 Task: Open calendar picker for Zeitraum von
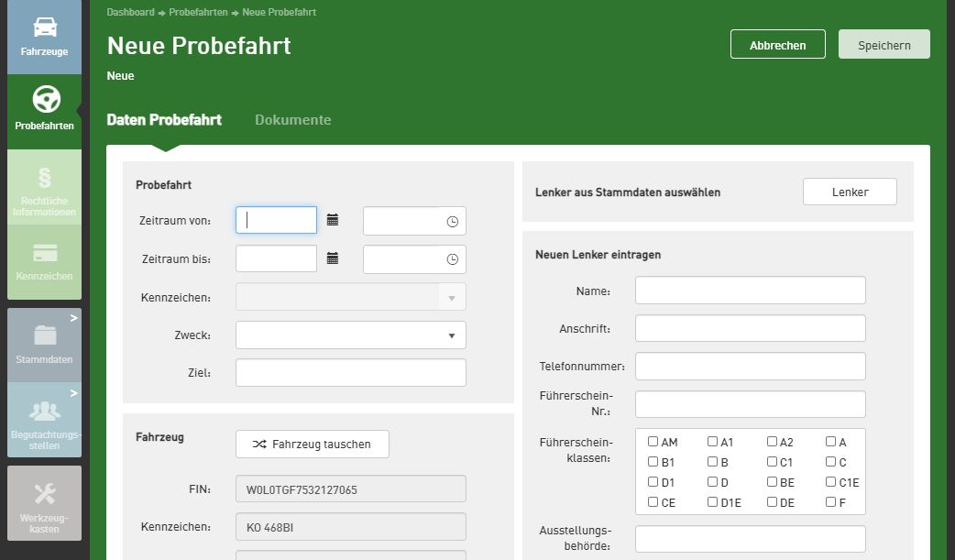tap(333, 220)
